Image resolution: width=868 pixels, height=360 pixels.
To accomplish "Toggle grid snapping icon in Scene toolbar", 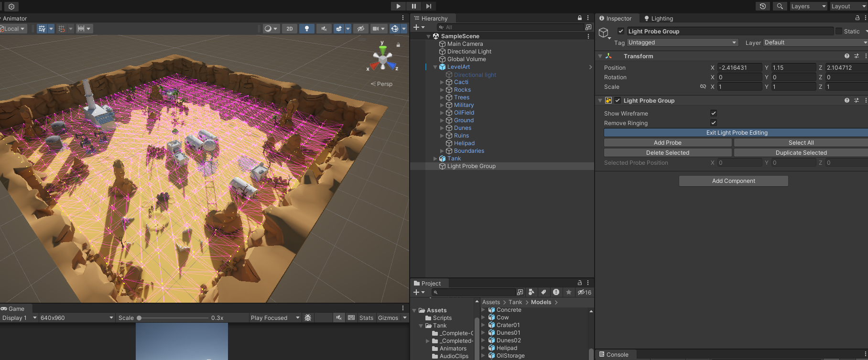I will pyautogui.click(x=42, y=29).
